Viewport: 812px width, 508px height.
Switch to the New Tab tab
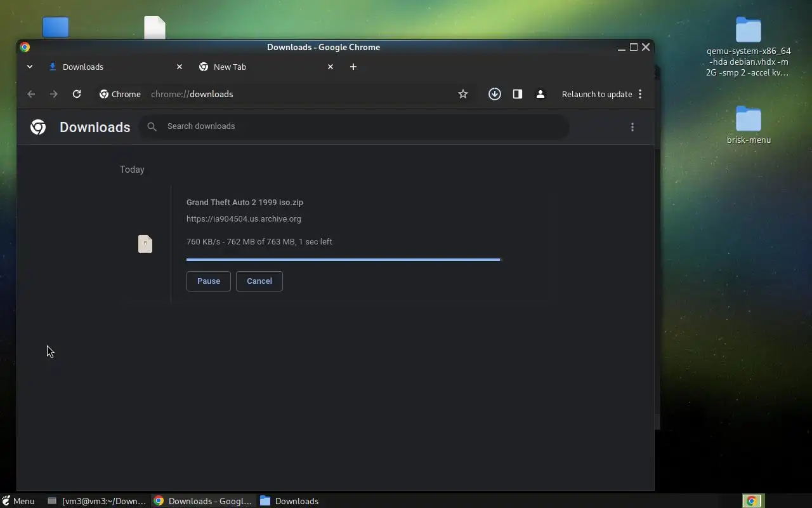click(266, 67)
